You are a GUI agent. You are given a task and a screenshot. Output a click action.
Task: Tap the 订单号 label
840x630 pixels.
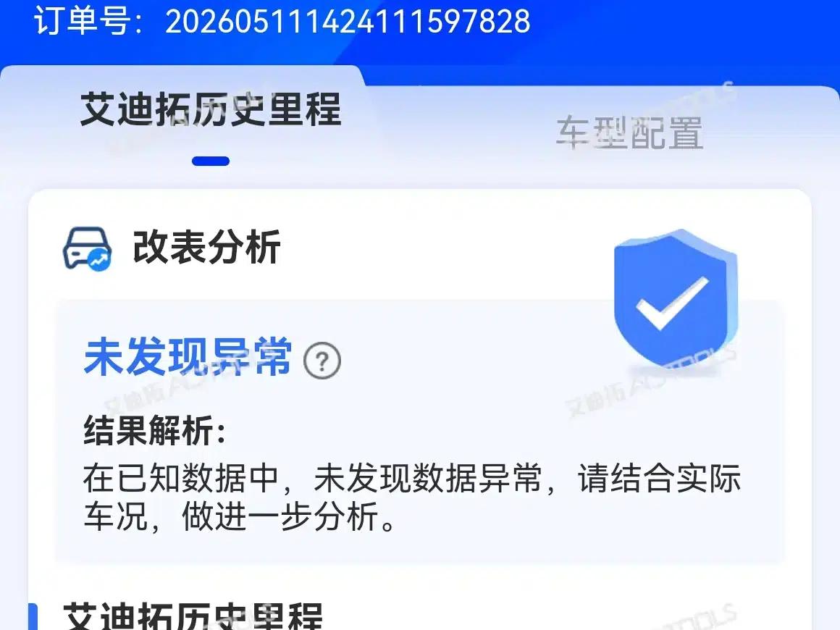[x=82, y=22]
